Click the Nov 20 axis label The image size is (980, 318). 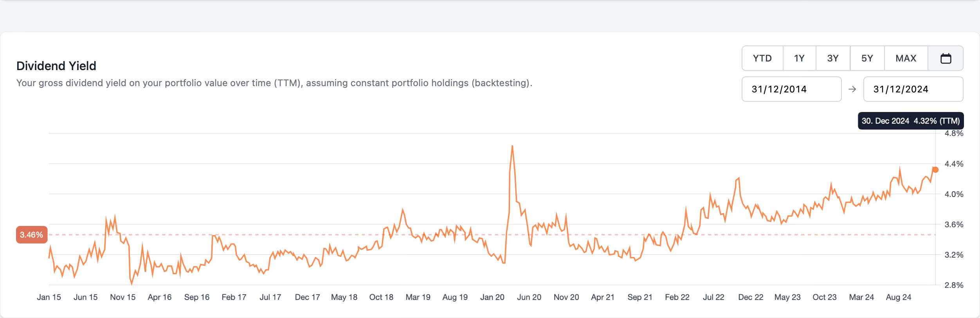click(566, 297)
